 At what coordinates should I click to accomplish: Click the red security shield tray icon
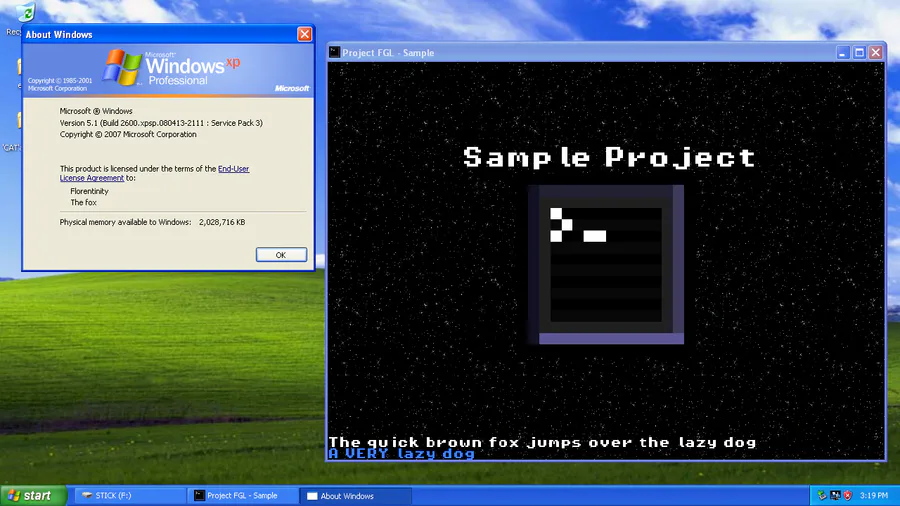[848, 496]
